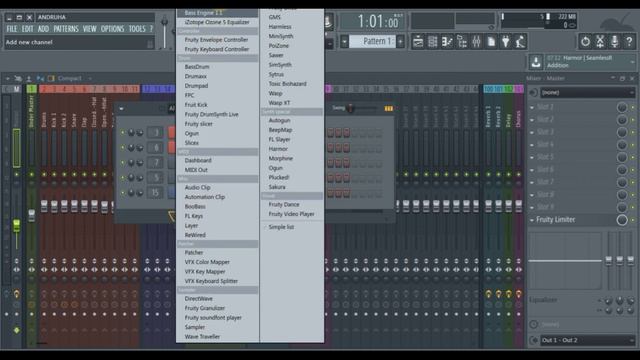Viewport: 640px width, 360px height.
Task: Adjust the Fruity Limiter mix knob
Action: point(622,220)
